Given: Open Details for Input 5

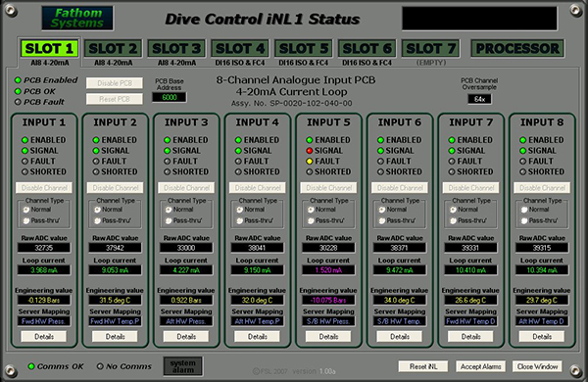Looking at the screenshot, I should coord(328,337).
